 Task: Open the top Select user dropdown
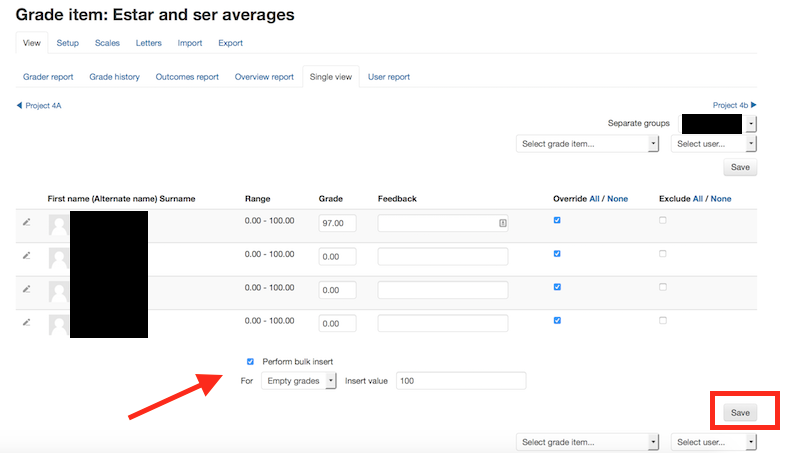tap(714, 144)
